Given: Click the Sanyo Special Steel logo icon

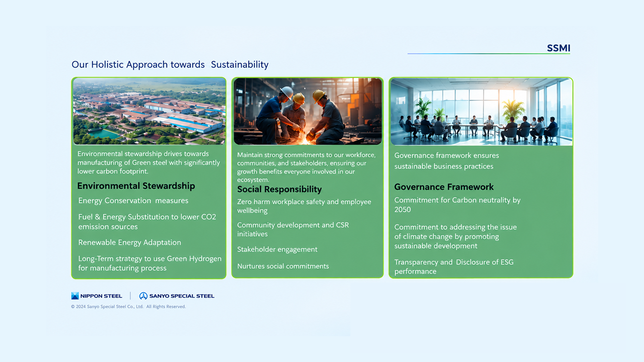Looking at the screenshot, I should point(143,296).
